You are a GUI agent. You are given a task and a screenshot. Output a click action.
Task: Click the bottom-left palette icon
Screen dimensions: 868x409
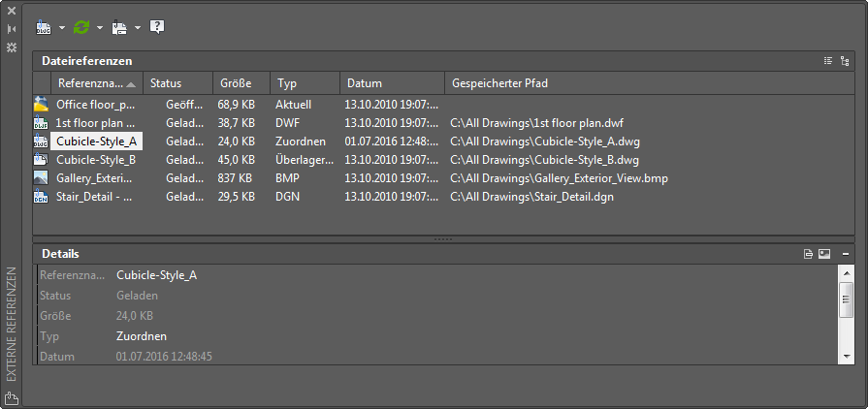coord(12,397)
